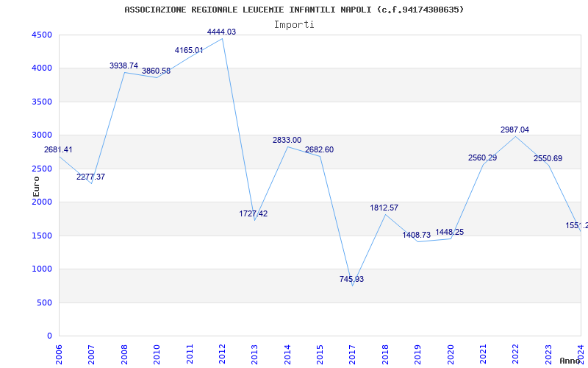Select the 2681.41 data label
Image resolution: width=588 pixels, height=368 pixels.
(58, 149)
